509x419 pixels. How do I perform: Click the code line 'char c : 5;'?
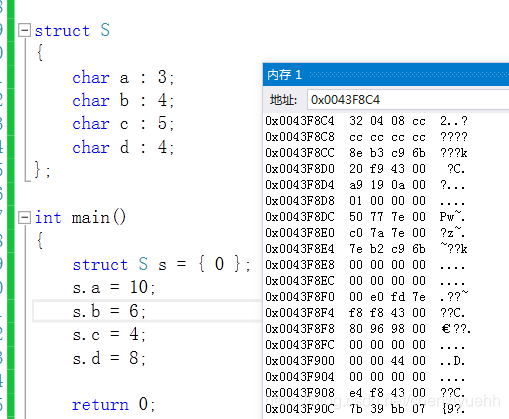pos(123,123)
